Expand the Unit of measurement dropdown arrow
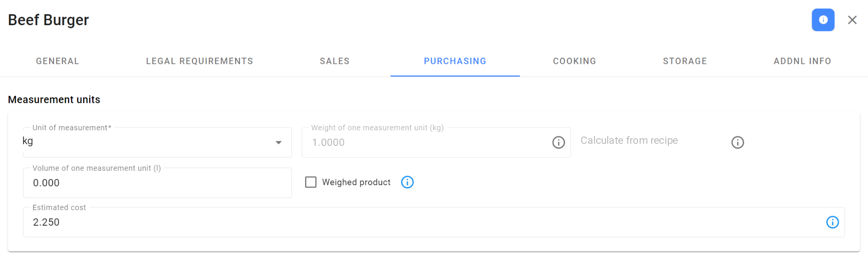The image size is (868, 259). (278, 143)
